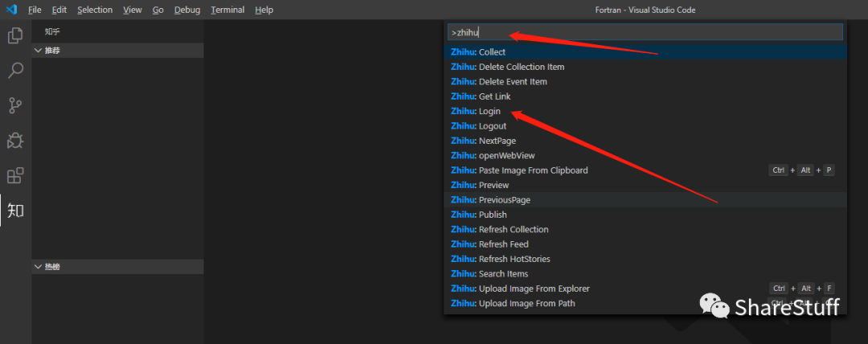The height and width of the screenshot is (344, 868).
Task: Open the File menu
Action: 35,10
